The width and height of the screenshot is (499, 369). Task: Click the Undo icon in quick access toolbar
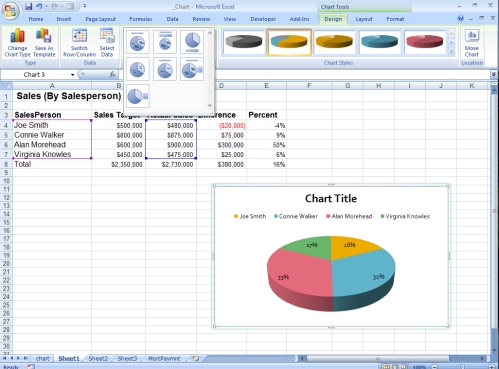coord(39,6)
